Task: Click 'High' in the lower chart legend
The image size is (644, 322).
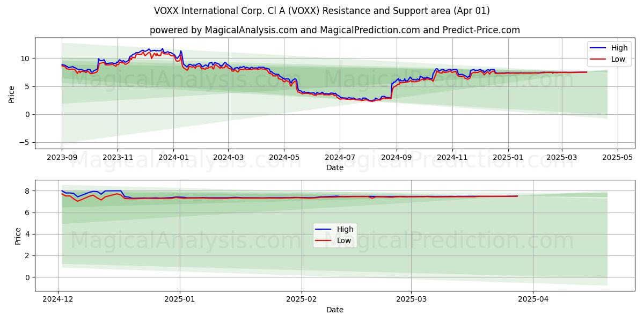Action: pos(345,230)
